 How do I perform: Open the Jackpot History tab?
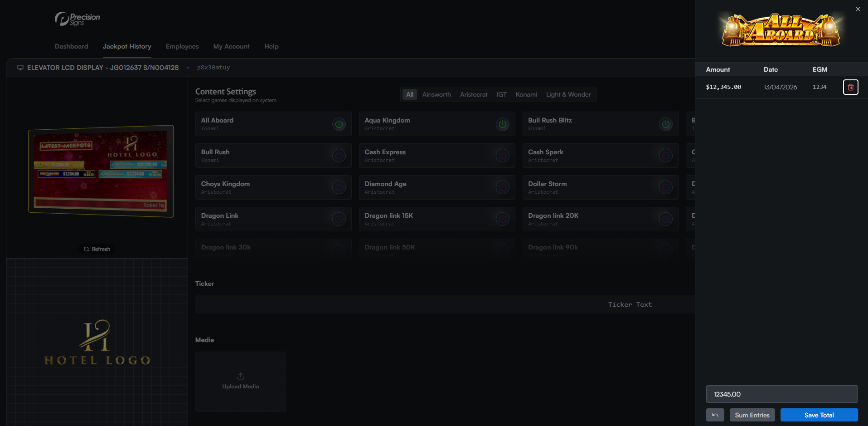click(x=127, y=46)
